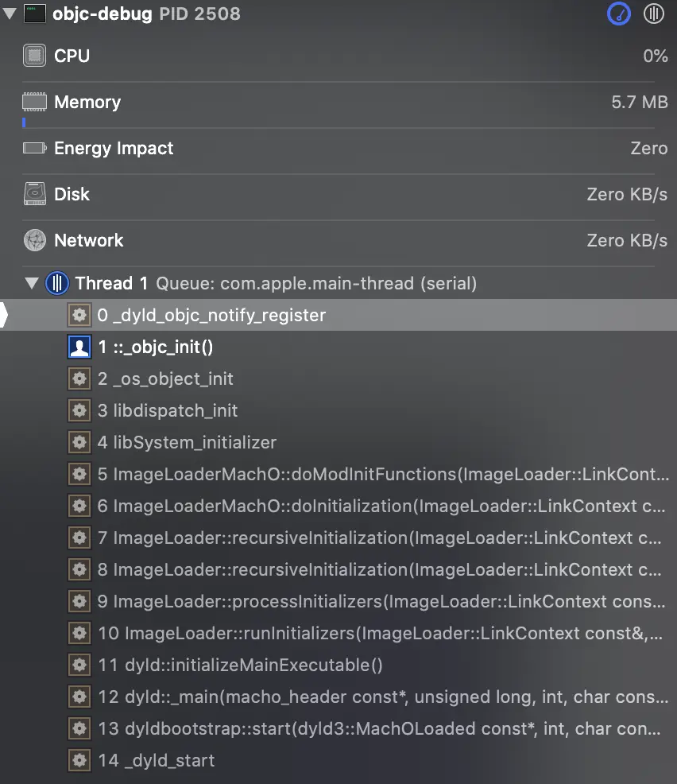Select frame 14 _dyld_start
Screen dimensions: 677x784
156,761
